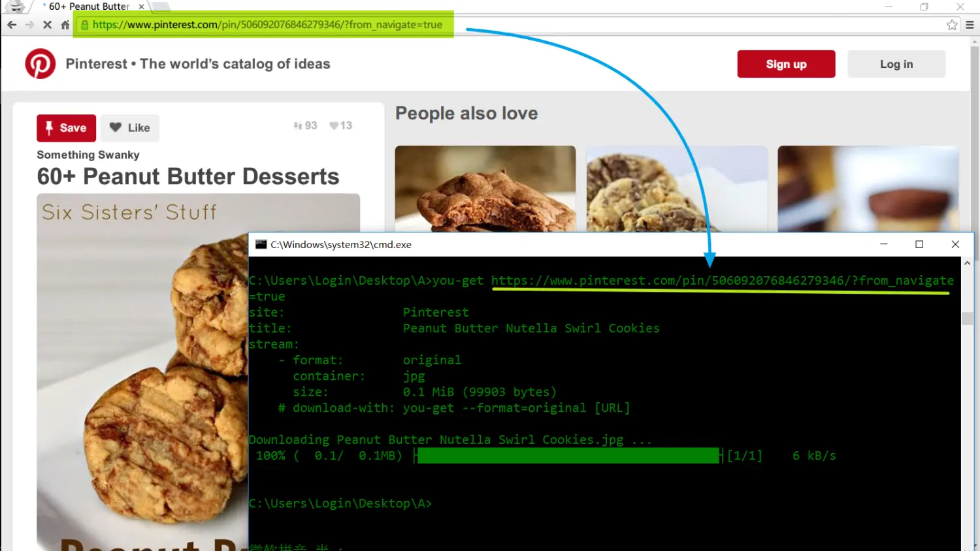
Task: Open the main peanut butter cookies pin image
Action: [x=142, y=372]
